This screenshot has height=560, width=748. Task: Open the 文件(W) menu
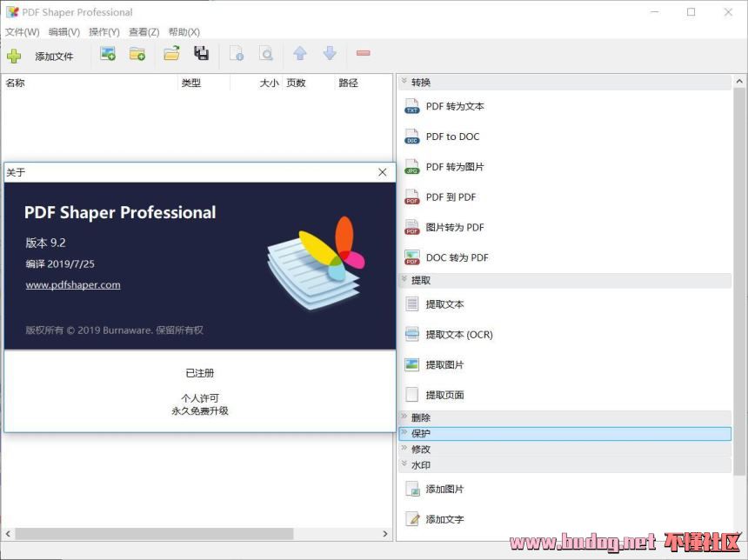(22, 32)
